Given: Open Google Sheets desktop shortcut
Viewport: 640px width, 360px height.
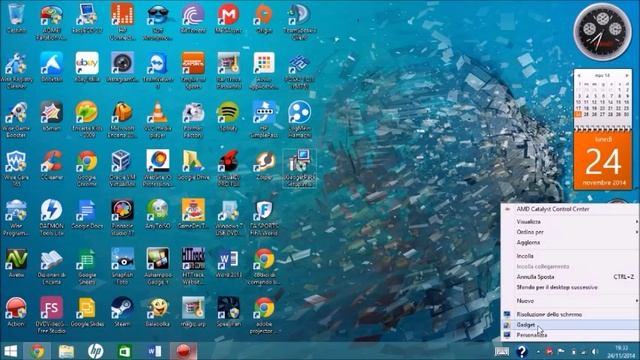Looking at the screenshot, I should click(x=87, y=266).
